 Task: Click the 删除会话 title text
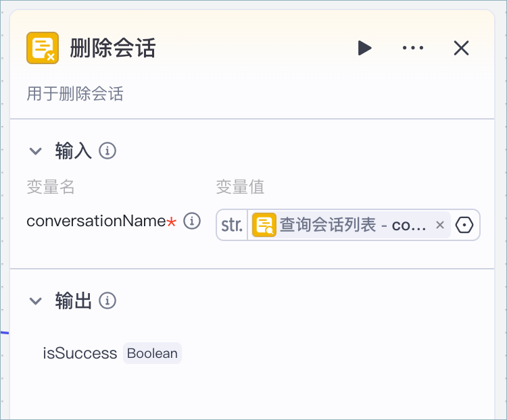tap(112, 48)
